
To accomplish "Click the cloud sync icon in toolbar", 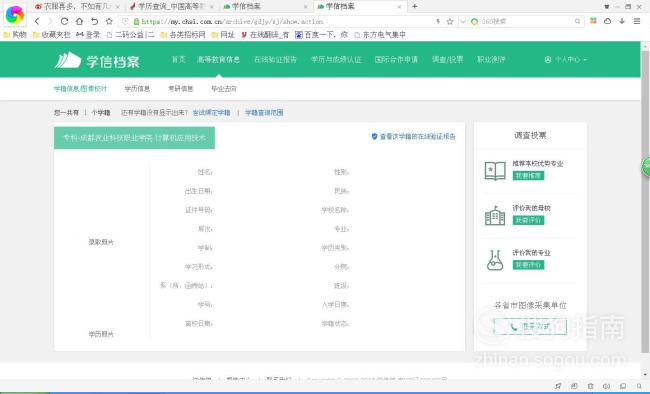I will pyautogui.click(x=608, y=21).
